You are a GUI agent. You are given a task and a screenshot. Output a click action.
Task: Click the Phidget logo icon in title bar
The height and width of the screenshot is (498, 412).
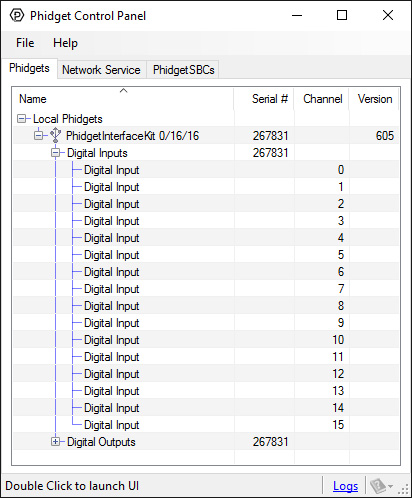[x=17, y=15]
